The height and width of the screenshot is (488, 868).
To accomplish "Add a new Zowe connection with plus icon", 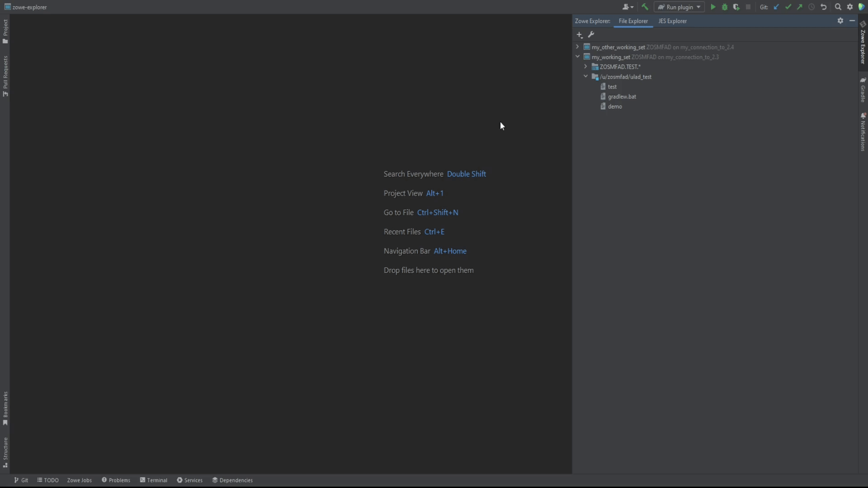I will point(579,34).
